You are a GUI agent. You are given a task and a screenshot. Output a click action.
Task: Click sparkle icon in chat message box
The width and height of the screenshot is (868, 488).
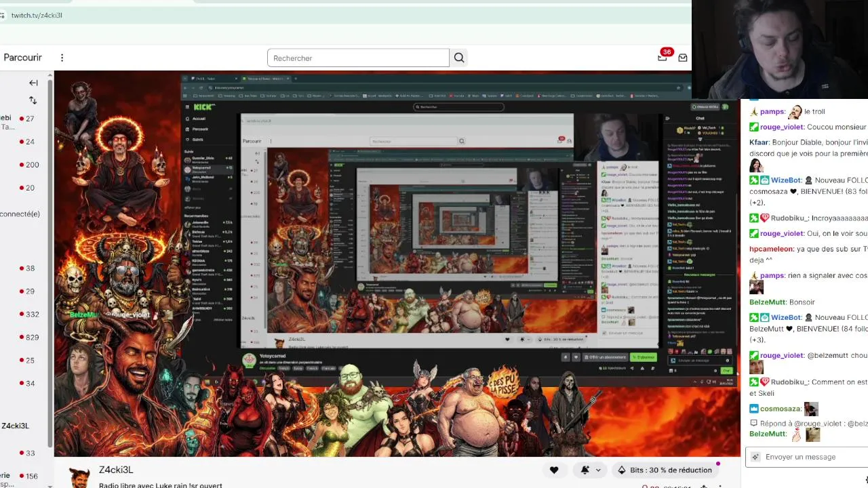(755, 457)
